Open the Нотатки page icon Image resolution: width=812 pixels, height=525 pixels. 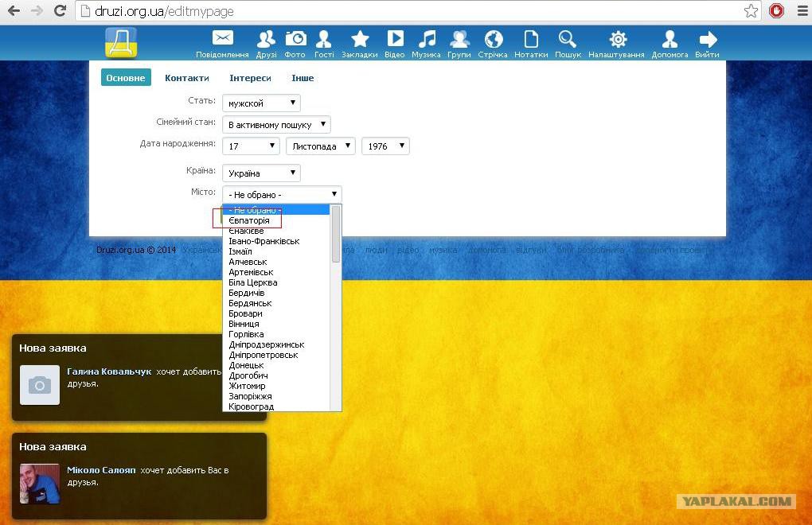531,38
